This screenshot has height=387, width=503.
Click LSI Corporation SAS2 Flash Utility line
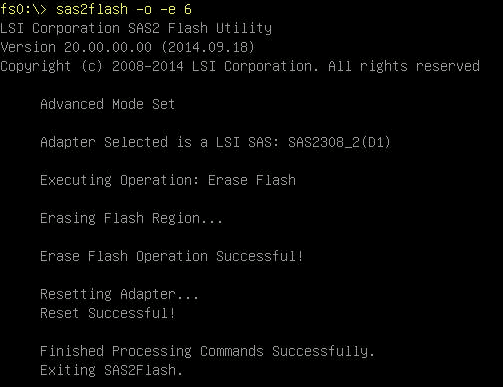136,28
